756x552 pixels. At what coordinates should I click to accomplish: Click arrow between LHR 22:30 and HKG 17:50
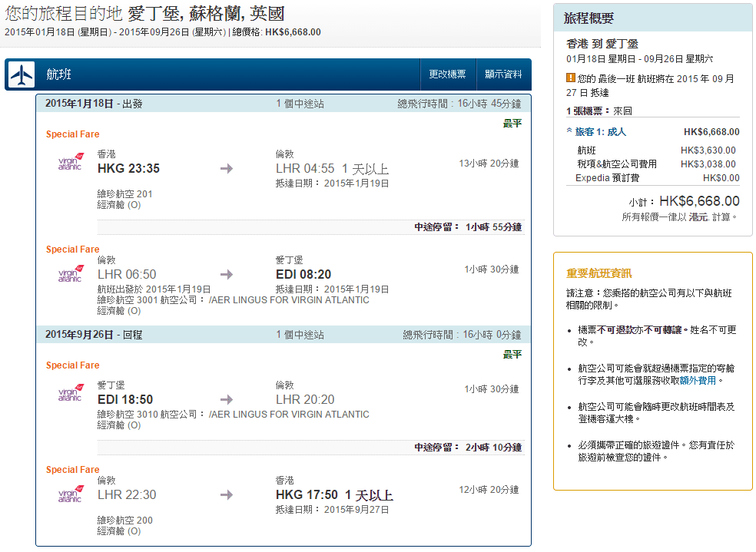pos(227,494)
